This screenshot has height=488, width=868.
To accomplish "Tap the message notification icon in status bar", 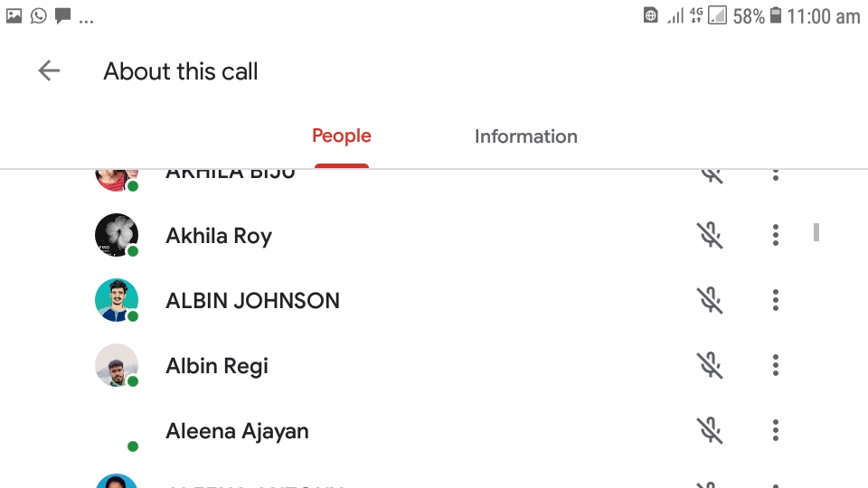I will [62, 15].
